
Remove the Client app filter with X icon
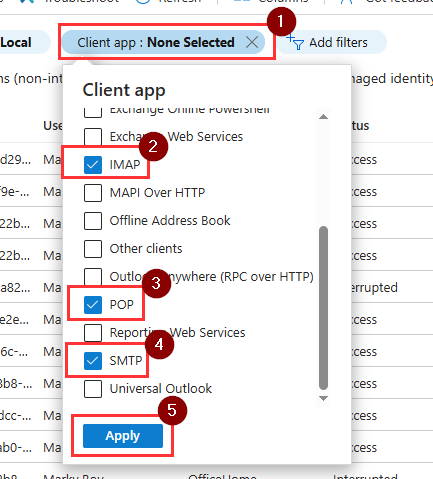point(252,42)
